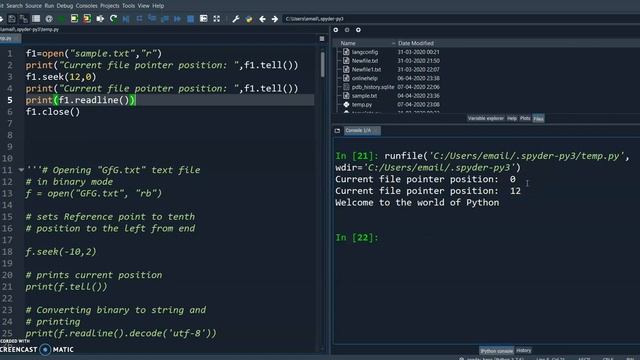Viewport: 640px width, 360px height.
Task: Click sample.txt file icon in Files pane
Action: pos(346,96)
